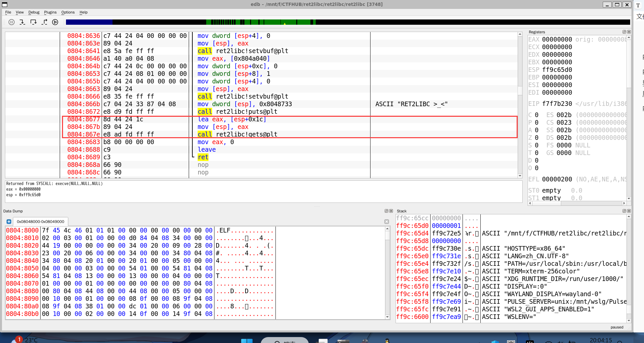This screenshot has height=343, width=644.
Task: Open the edb window system menu icon
Action: 5,4
